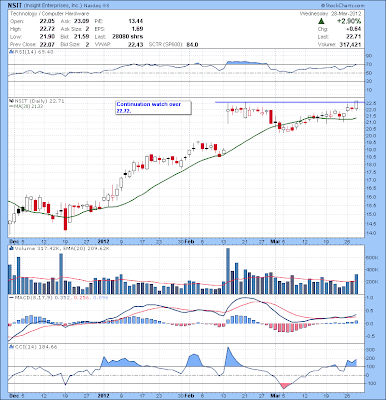Click the tallest volume bar in mid-February
The width and height of the screenshot is (386, 400).
coord(228,271)
